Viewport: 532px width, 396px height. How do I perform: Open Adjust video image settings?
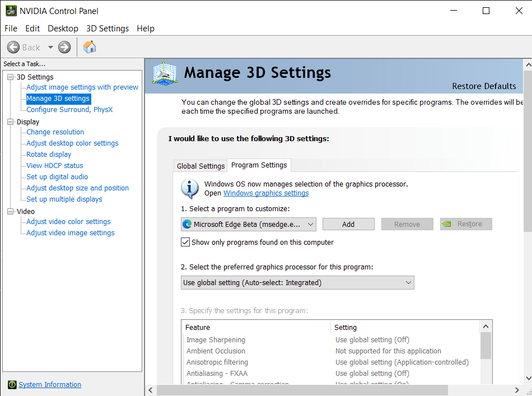point(71,233)
